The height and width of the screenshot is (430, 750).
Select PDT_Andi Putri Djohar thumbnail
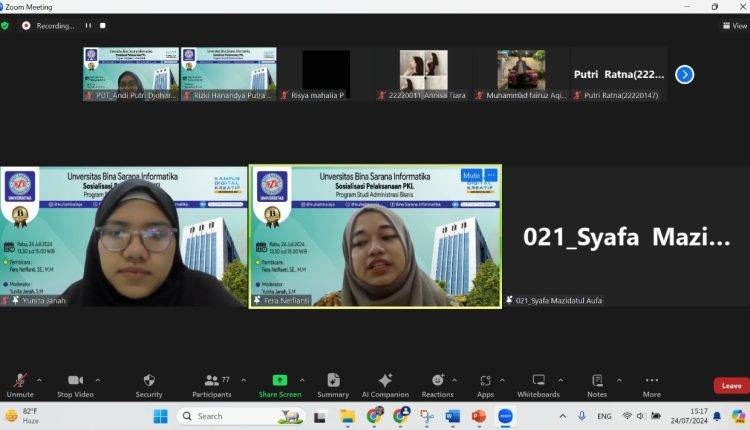131,74
